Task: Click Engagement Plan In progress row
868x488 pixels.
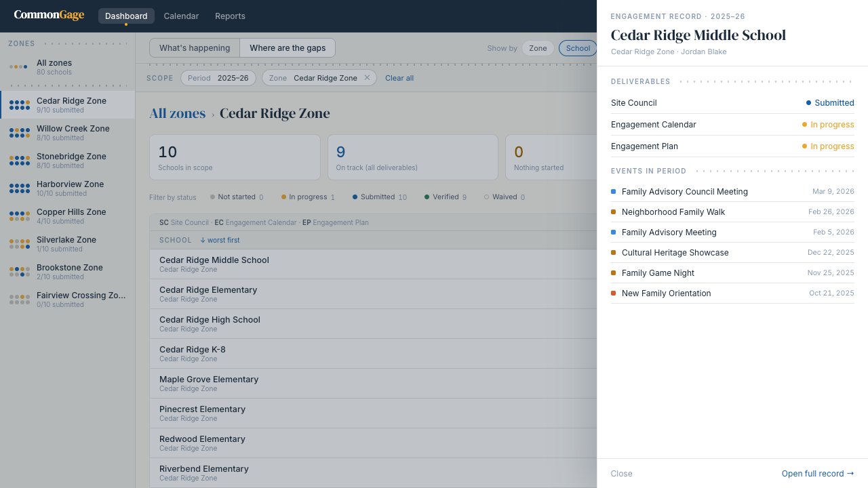Action: pos(732,146)
